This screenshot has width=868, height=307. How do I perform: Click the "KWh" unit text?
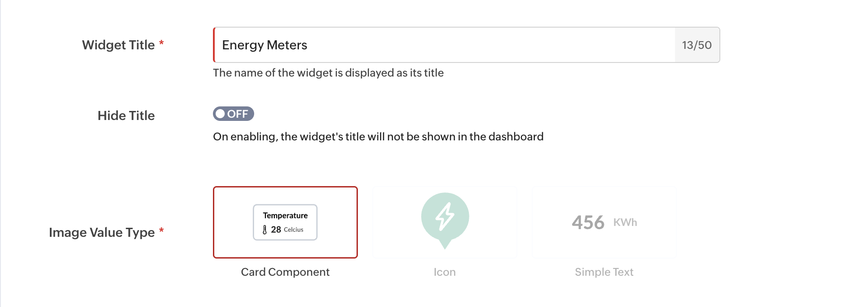625,222
